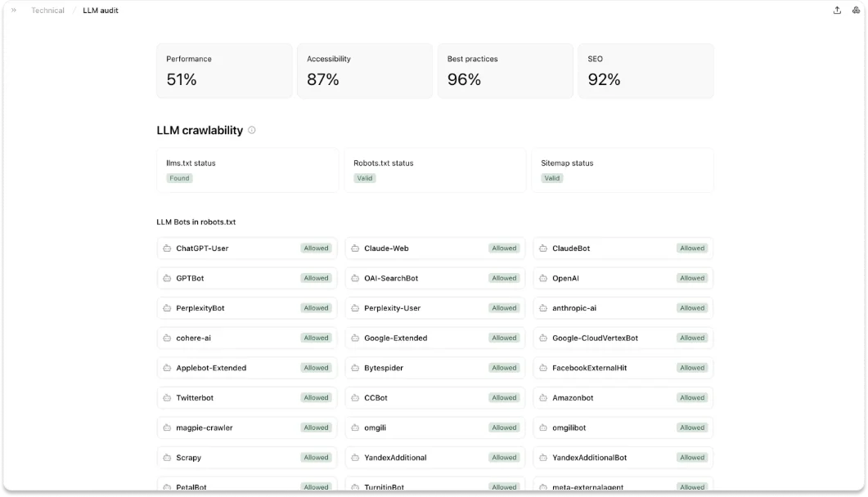The image size is (868, 497).
Task: Click the bot icon next to YandexAdditionalBot
Action: 543,457
